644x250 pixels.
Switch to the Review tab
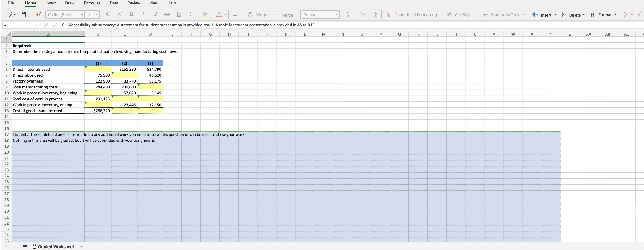point(134,3)
